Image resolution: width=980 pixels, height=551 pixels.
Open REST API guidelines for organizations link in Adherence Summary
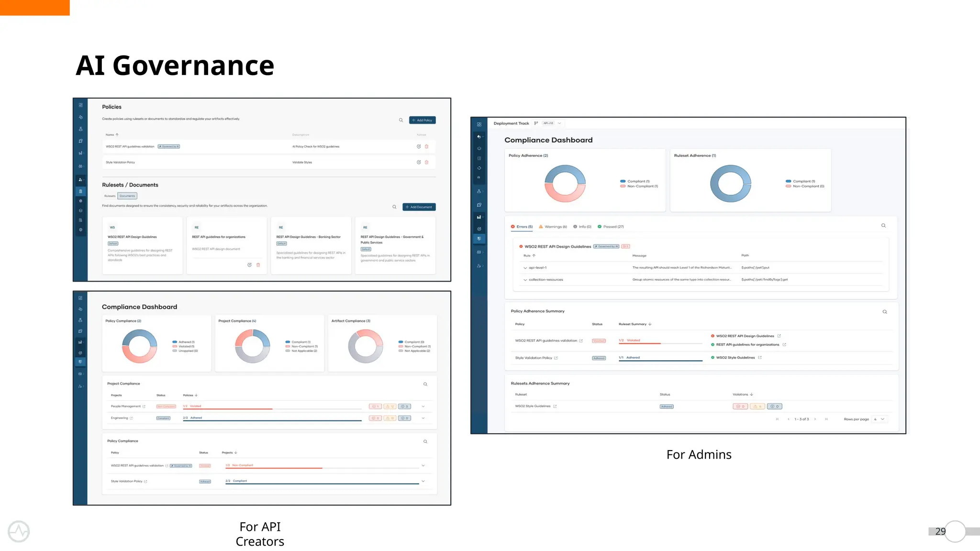click(784, 344)
